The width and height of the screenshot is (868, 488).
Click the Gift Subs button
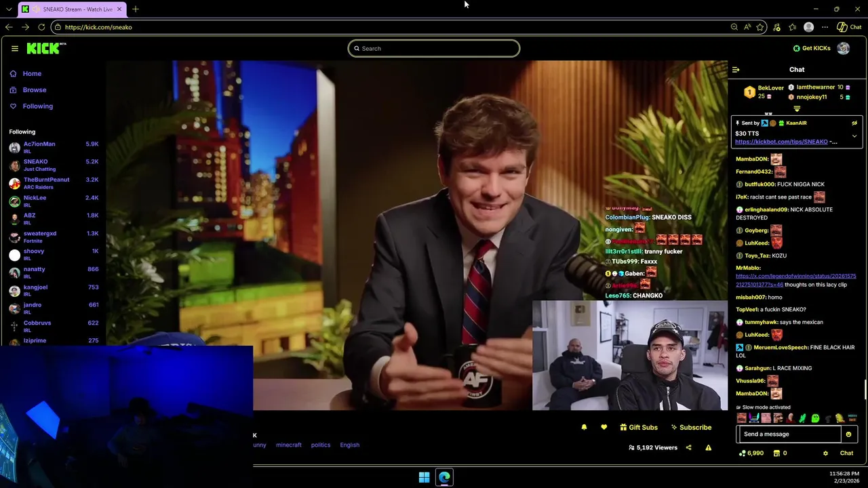point(639,427)
